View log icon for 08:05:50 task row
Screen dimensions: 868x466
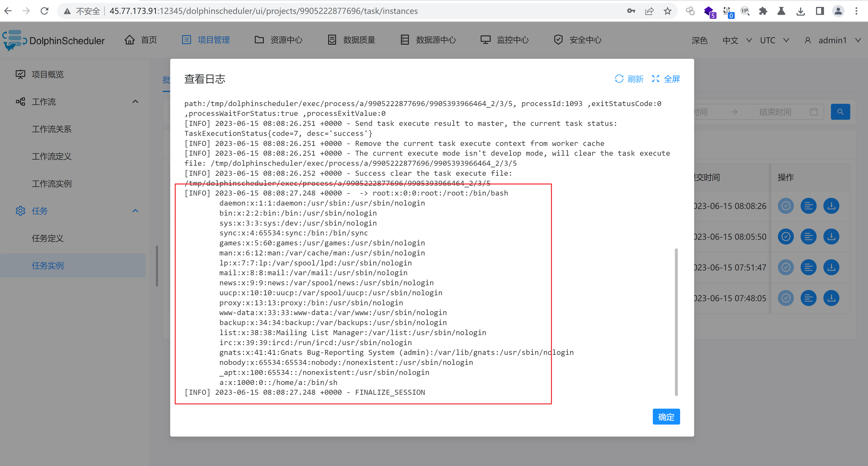click(x=808, y=237)
